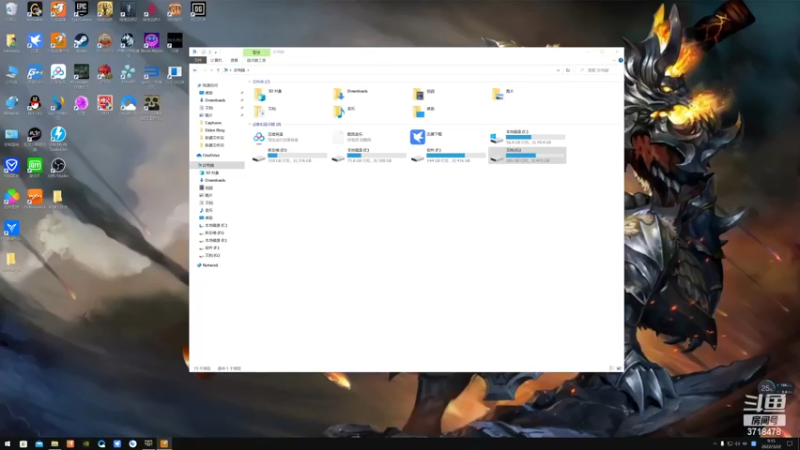Open recent locations dropdown arrow
Image resolution: width=800 pixels, height=450 pixels.
212,70
